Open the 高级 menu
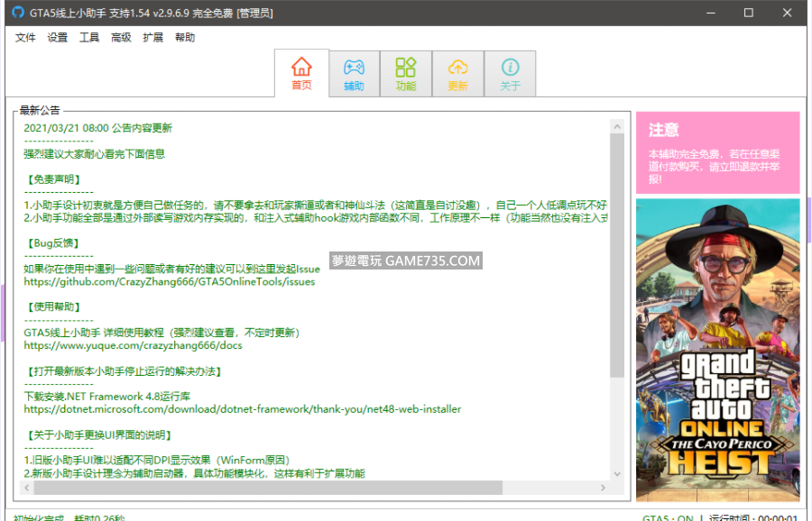The height and width of the screenshot is (521, 812). [121, 38]
